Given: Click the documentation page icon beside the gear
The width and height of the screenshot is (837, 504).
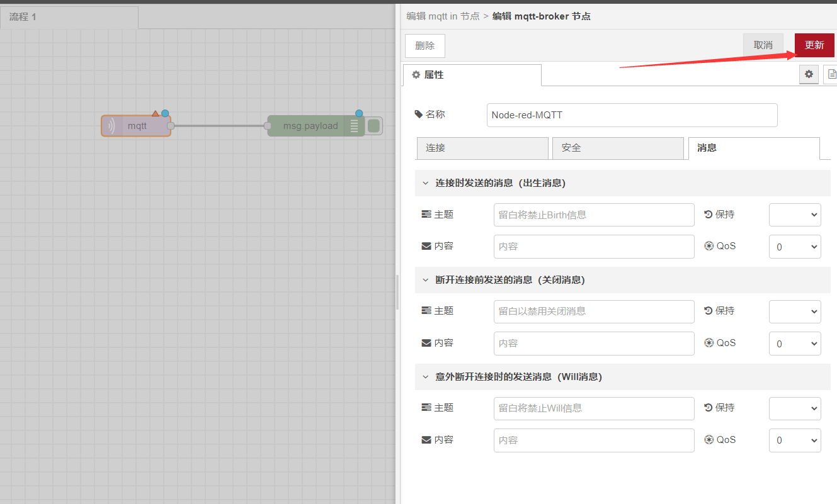Looking at the screenshot, I should (831, 74).
